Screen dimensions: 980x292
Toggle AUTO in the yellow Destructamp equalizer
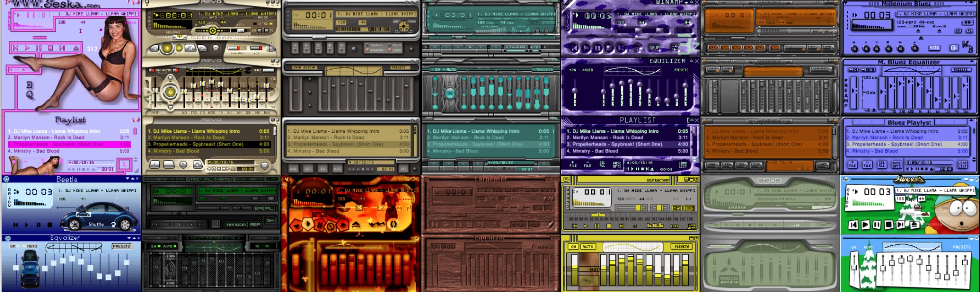(588, 247)
